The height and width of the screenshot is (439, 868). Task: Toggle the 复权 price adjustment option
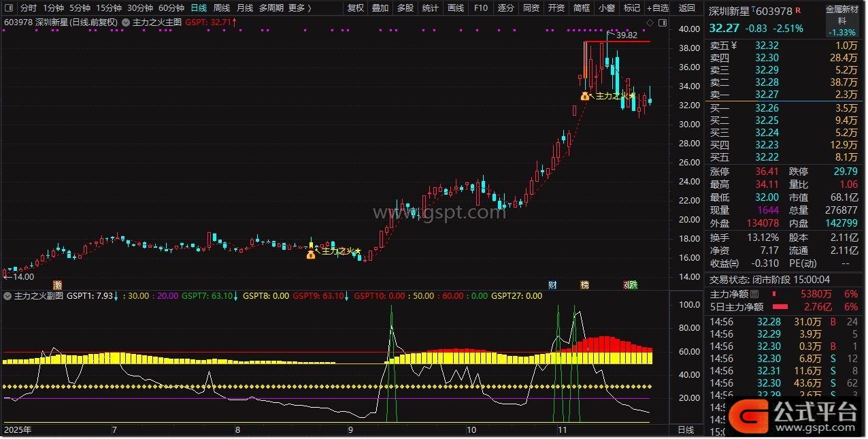355,8
